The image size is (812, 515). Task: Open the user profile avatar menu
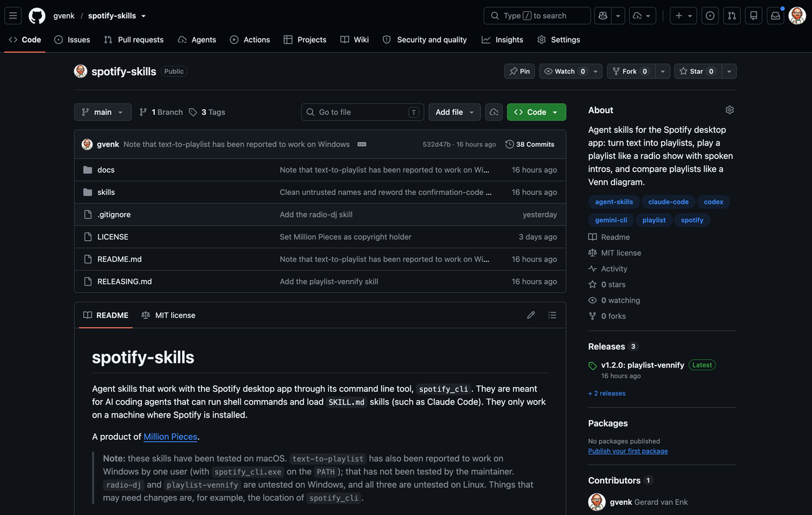pos(797,16)
